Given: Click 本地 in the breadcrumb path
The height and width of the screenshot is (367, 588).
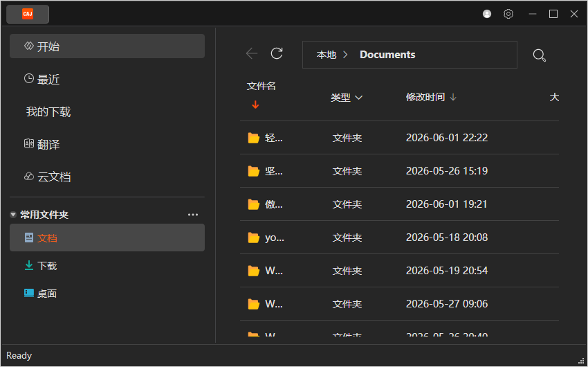Looking at the screenshot, I should 327,55.
